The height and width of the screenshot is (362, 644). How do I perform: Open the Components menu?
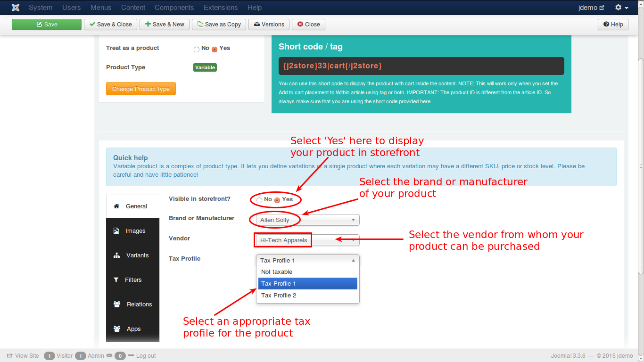pos(174,8)
